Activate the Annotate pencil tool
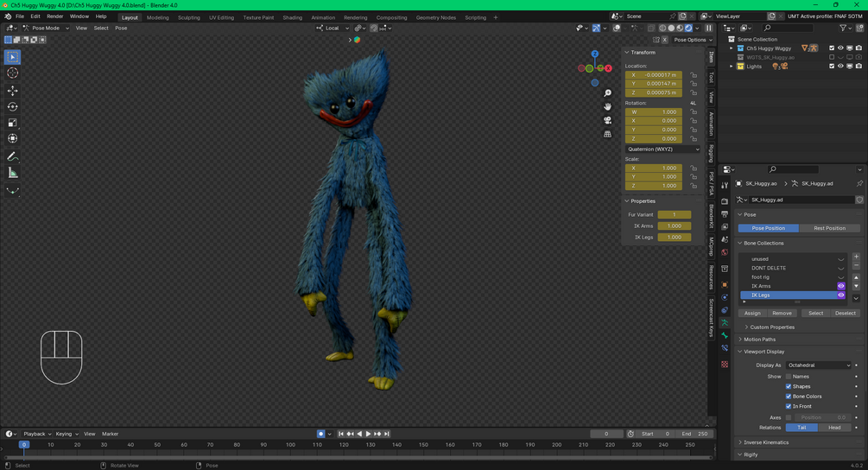The height and width of the screenshot is (470, 868). tap(12, 156)
